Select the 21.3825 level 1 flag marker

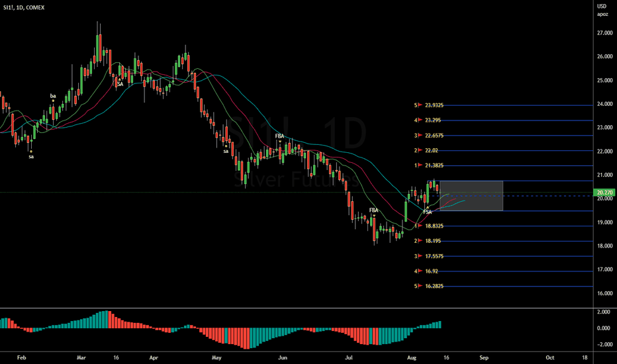point(420,165)
